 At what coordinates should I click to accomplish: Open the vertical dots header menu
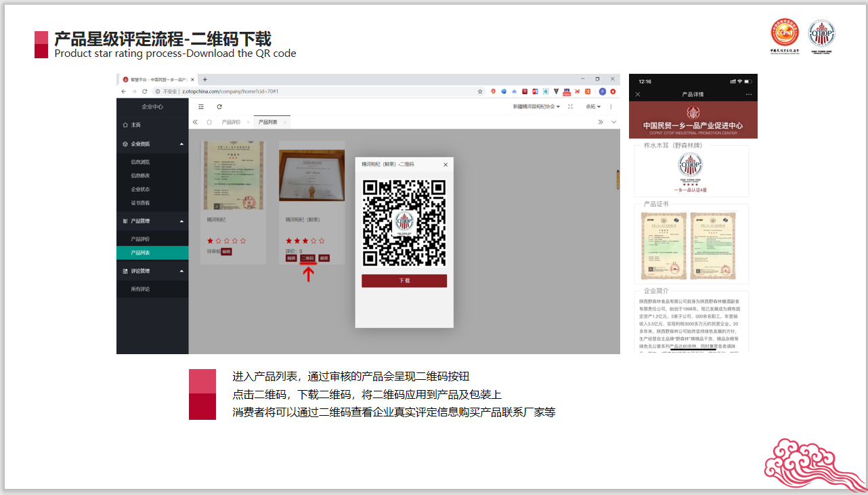[x=611, y=106]
